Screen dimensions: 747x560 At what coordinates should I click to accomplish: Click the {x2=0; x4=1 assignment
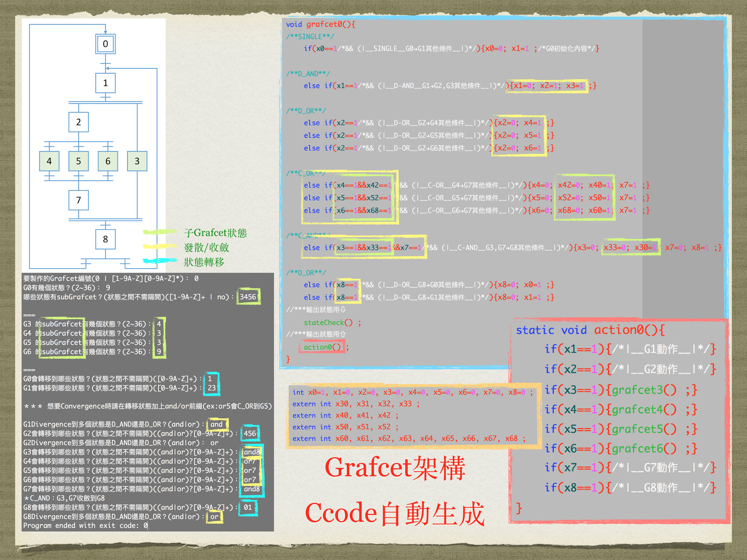(x=518, y=123)
